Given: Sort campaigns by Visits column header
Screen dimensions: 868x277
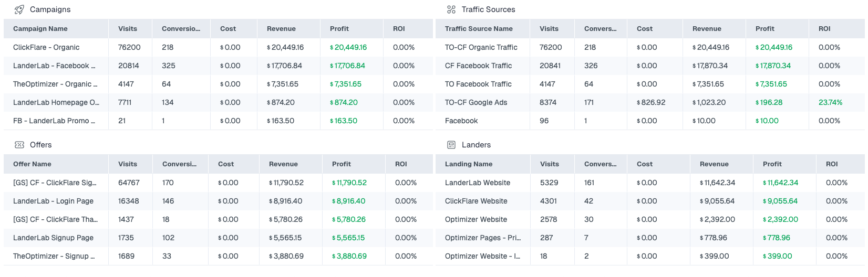Looking at the screenshot, I should tap(128, 29).
